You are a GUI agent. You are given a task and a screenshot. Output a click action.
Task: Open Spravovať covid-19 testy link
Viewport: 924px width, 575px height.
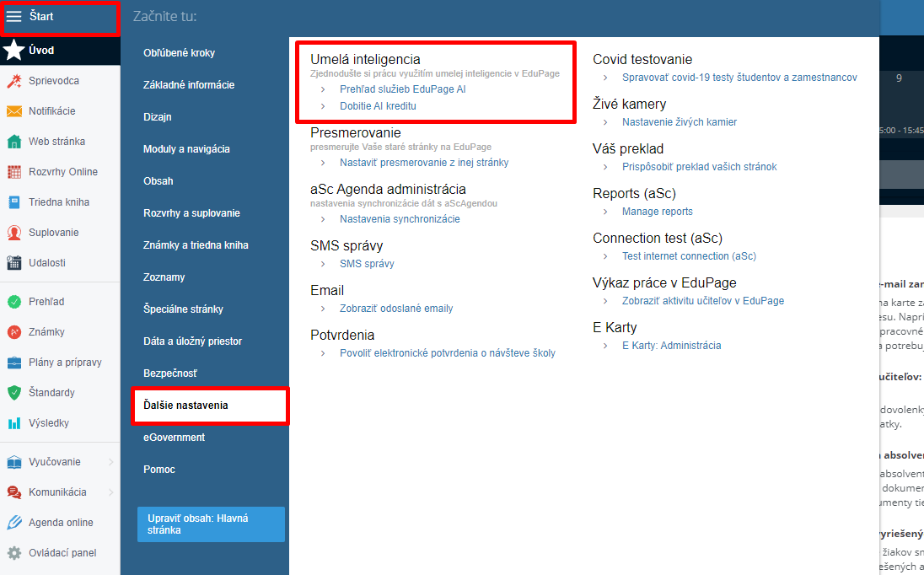739,78
